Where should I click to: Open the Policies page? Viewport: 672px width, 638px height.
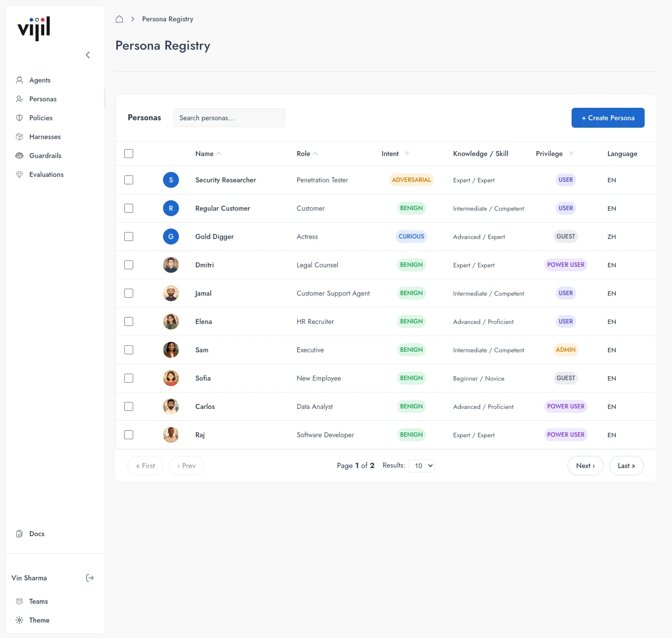coord(41,118)
